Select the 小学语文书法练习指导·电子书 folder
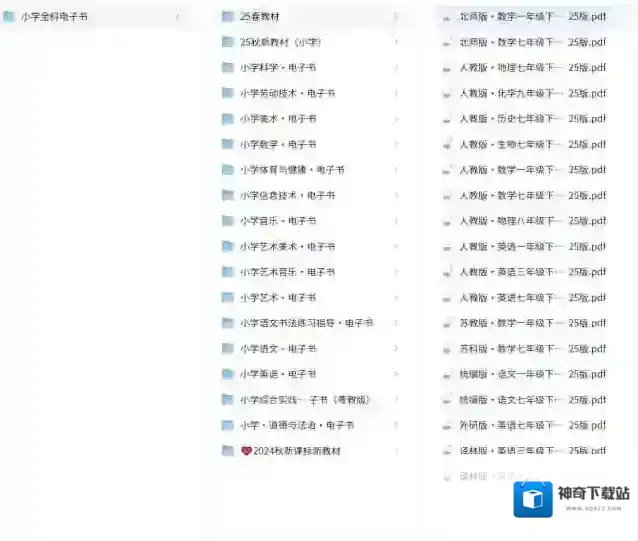This screenshot has width=638, height=541. point(306,323)
